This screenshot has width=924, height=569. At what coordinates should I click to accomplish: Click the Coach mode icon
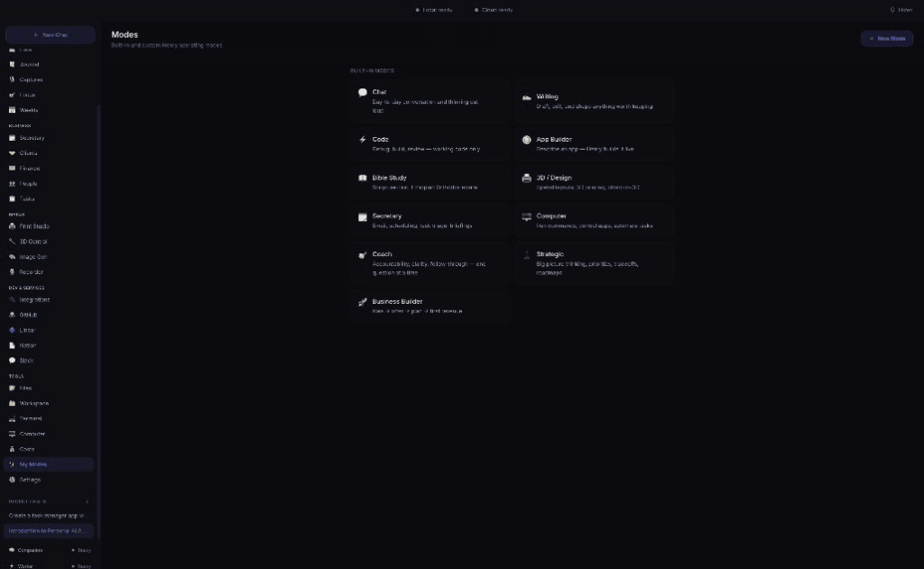click(363, 255)
